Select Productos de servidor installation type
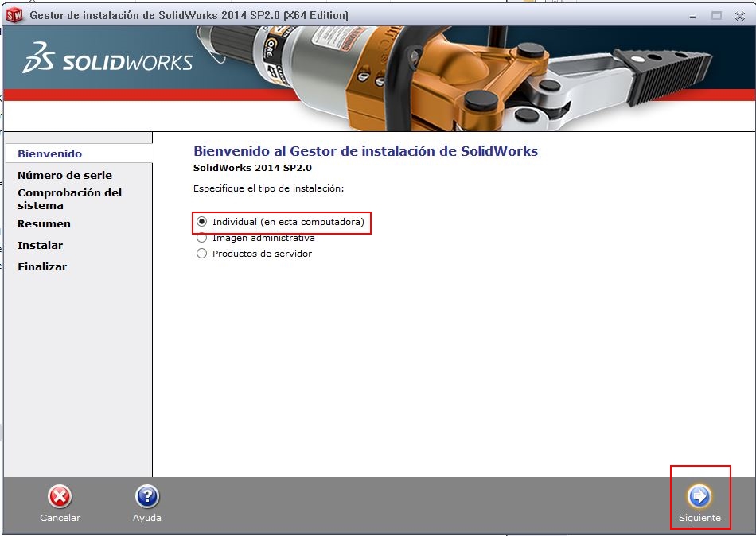Screen dimensions: 756x536 202,254
